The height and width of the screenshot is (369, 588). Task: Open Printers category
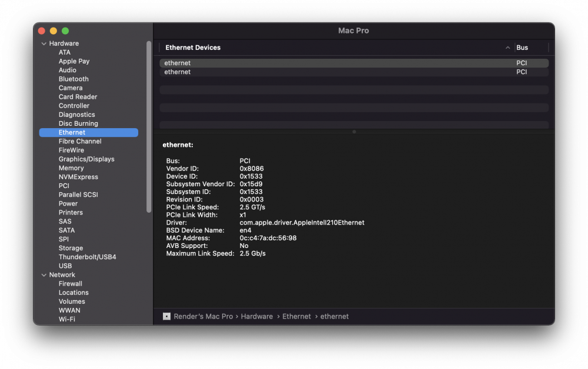pos(71,212)
